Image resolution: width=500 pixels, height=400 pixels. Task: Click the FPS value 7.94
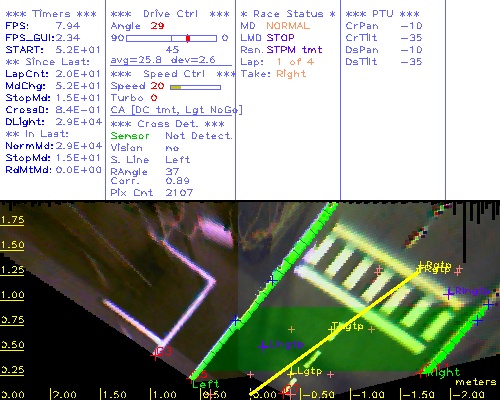click(68, 26)
